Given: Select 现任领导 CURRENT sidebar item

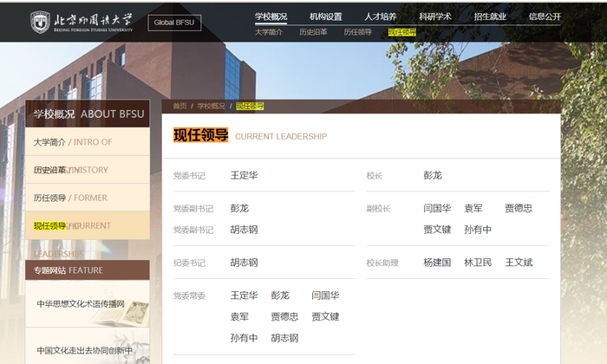Looking at the screenshot, I should [x=88, y=225].
